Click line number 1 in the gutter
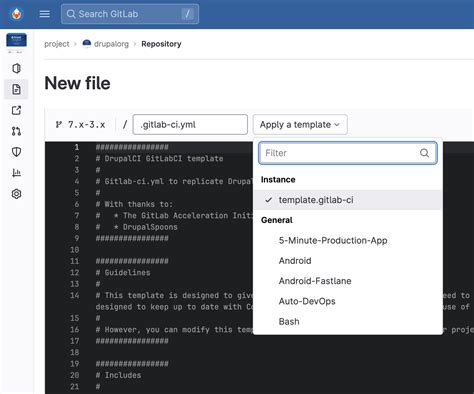474x394 pixels. click(77, 147)
